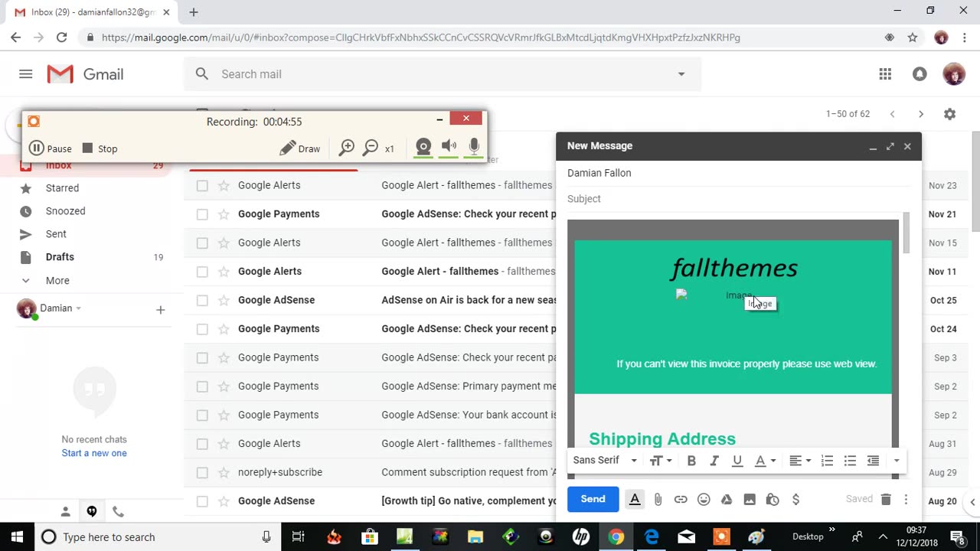The height and width of the screenshot is (551, 980).
Task: Open more compose options three dots
Action: (x=906, y=499)
